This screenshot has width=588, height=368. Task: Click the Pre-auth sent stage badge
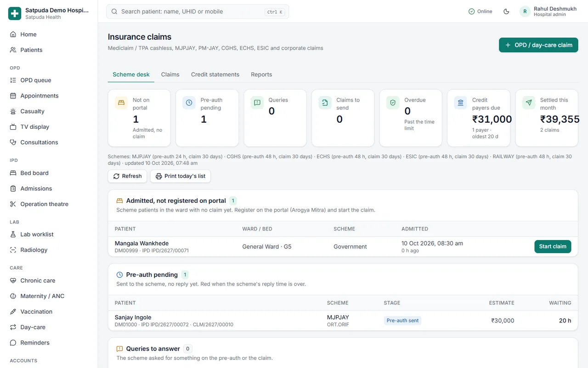tap(402, 321)
